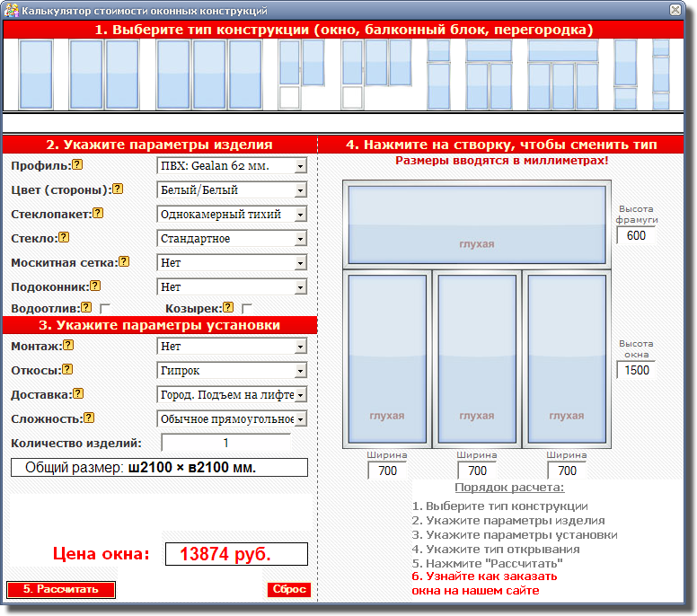Click help icon next to Откосы
Image resolution: width=697 pixels, height=616 pixels.
tap(67, 369)
